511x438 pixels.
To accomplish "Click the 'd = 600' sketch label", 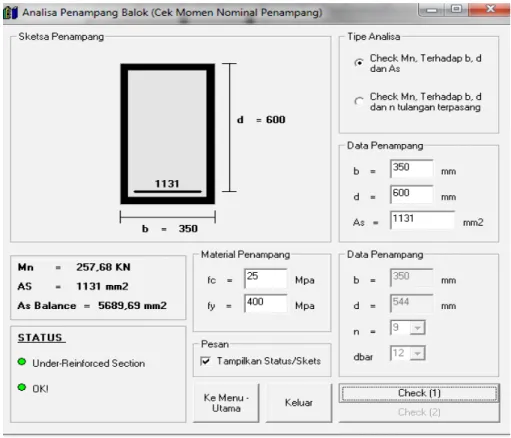I will coord(261,120).
